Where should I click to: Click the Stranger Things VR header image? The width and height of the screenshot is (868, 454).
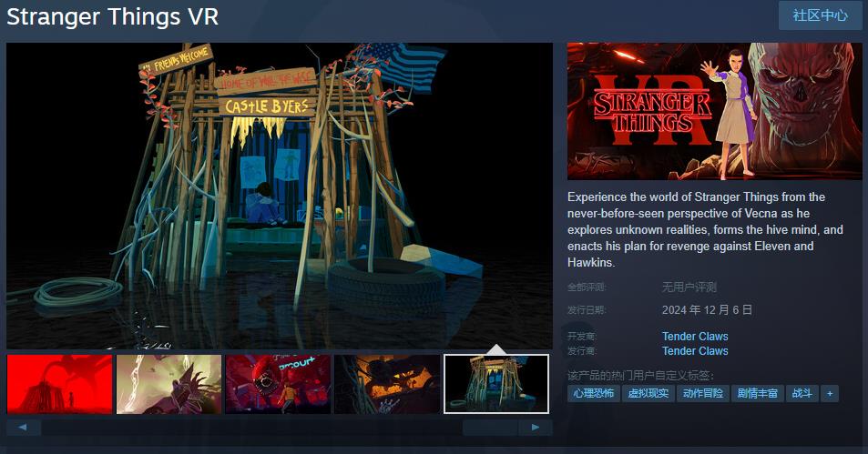pyautogui.click(x=714, y=111)
